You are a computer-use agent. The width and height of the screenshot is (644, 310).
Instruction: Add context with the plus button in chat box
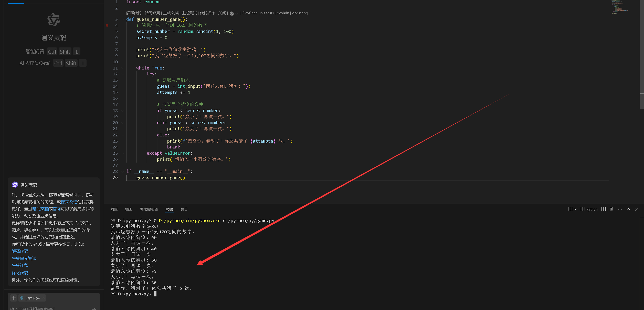tap(14, 298)
